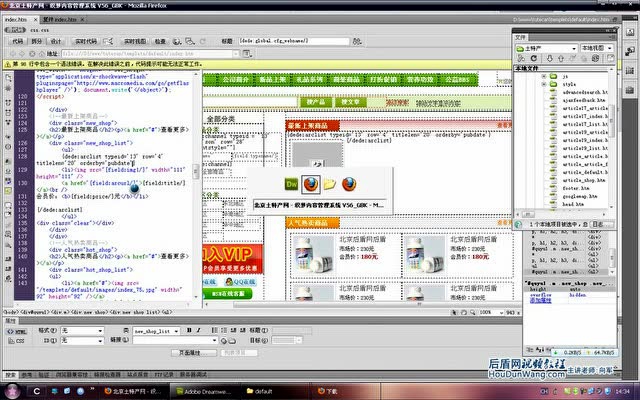Select footer.htm in file list
The width and height of the screenshot is (640, 400).
576,188
